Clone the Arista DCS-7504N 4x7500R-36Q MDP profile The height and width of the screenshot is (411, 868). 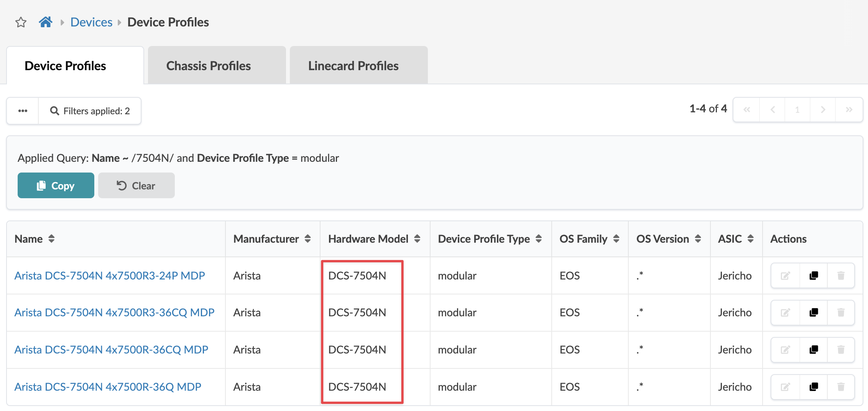(x=814, y=387)
